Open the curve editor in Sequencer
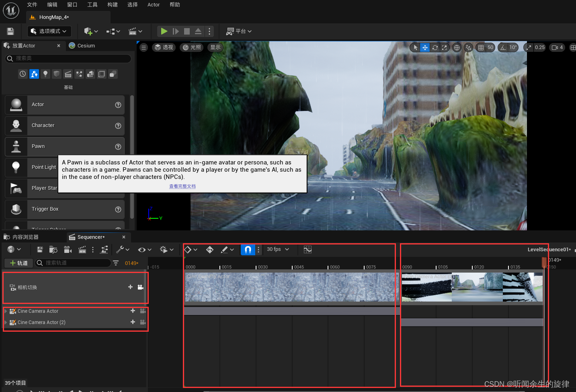The width and height of the screenshot is (576, 392). tap(307, 250)
